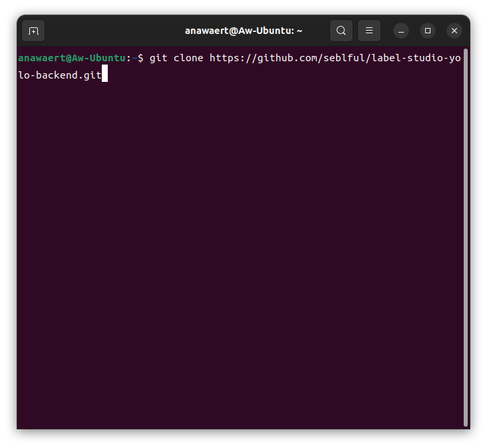Click the word git in the command
Screen dimensions: 487x448
point(158,58)
